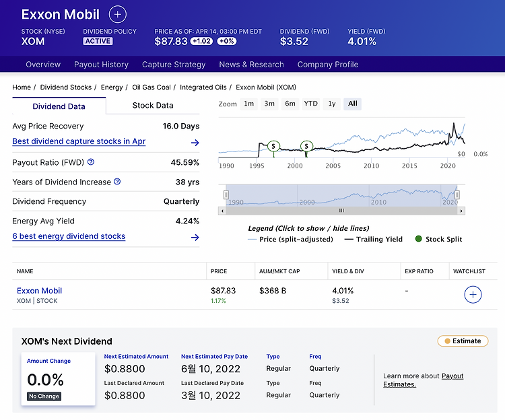Grab the navigator left range handle
The height and width of the screenshot is (420, 505).
click(x=226, y=195)
